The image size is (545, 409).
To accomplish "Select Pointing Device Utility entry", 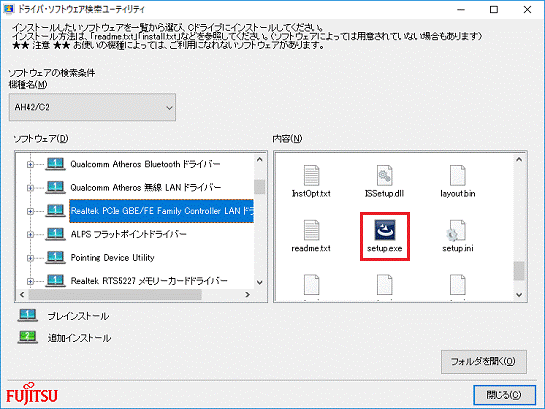I will 112,257.
